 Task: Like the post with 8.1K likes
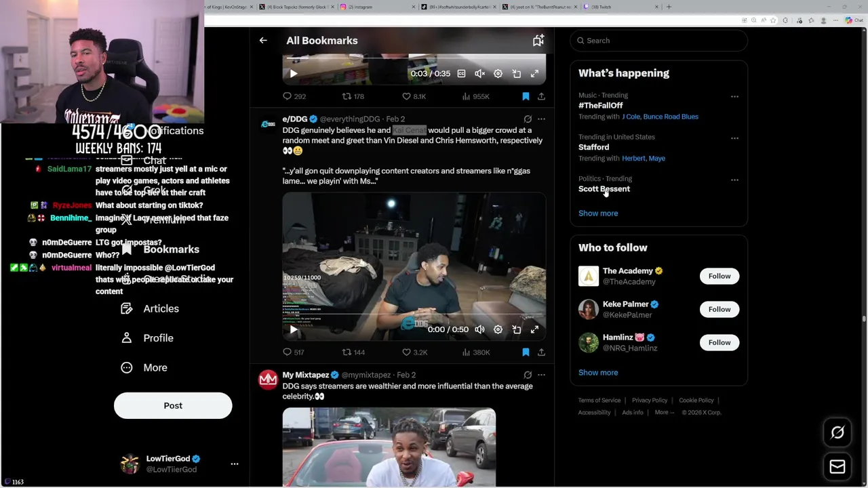click(x=414, y=96)
